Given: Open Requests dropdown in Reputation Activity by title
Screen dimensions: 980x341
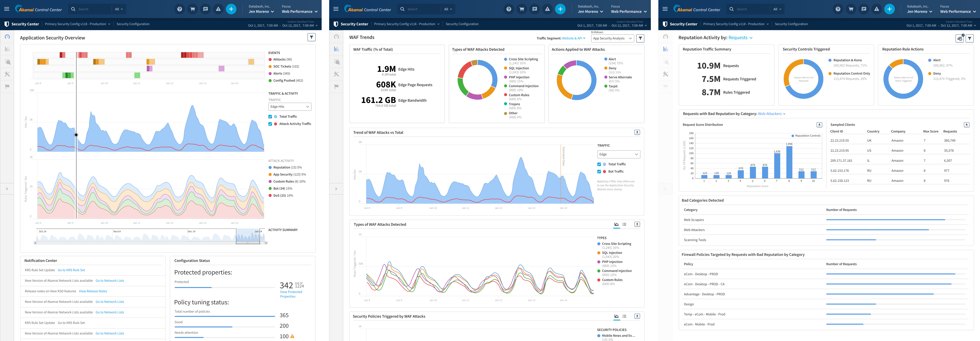Looking at the screenshot, I should [740, 38].
